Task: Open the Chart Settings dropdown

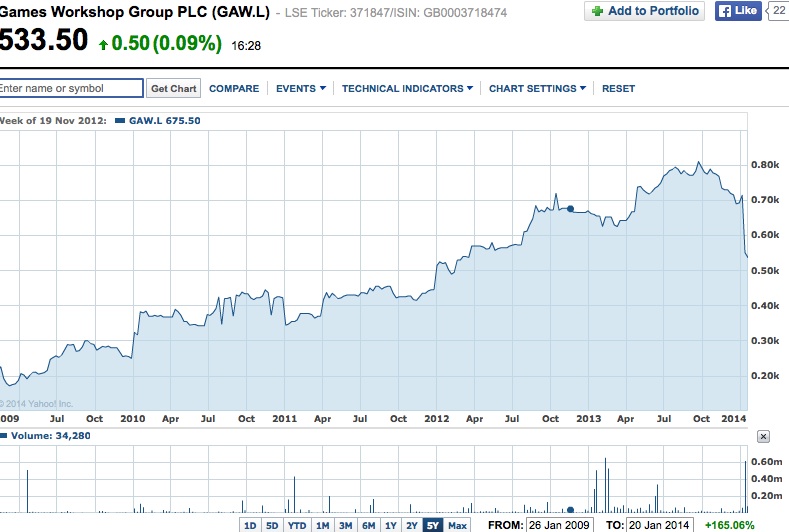Action: (538, 89)
